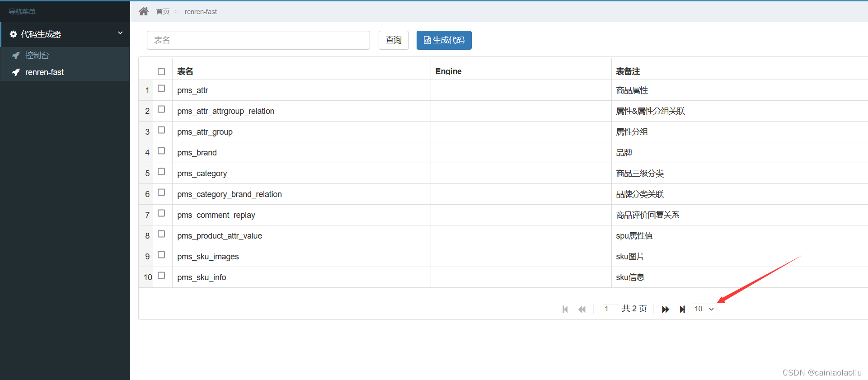Viewport: 868px width, 380px height.
Task: Focus the 表名 search input field
Action: (258, 40)
